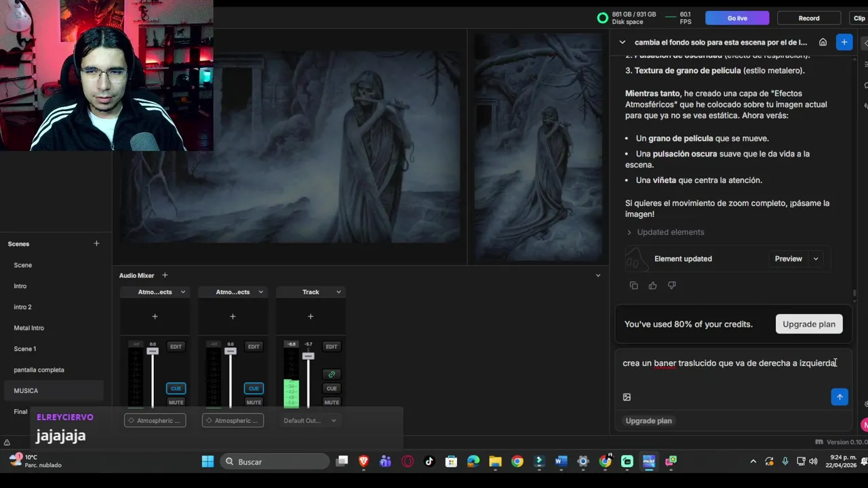Open TikTok from taskbar

point(429,462)
